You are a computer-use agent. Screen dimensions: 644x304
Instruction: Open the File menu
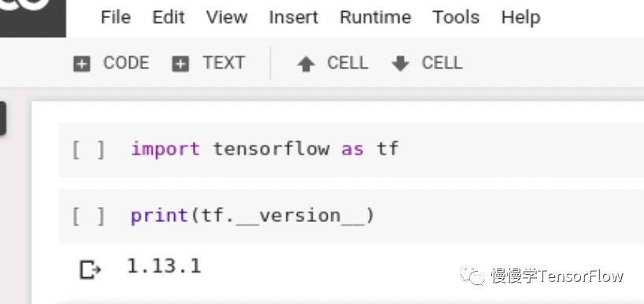click(x=116, y=17)
